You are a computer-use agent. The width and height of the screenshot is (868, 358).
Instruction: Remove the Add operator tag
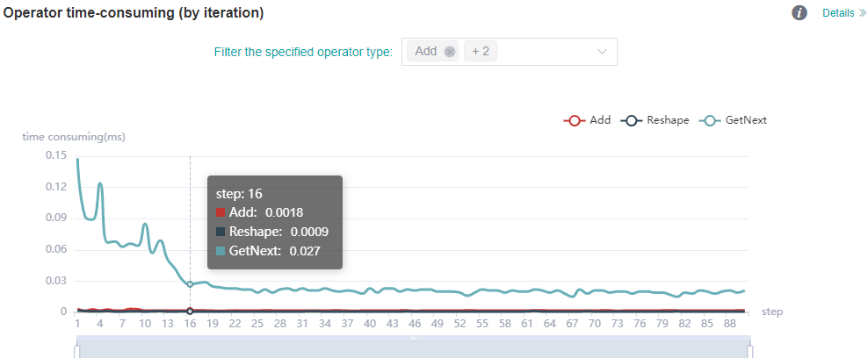coord(450,52)
